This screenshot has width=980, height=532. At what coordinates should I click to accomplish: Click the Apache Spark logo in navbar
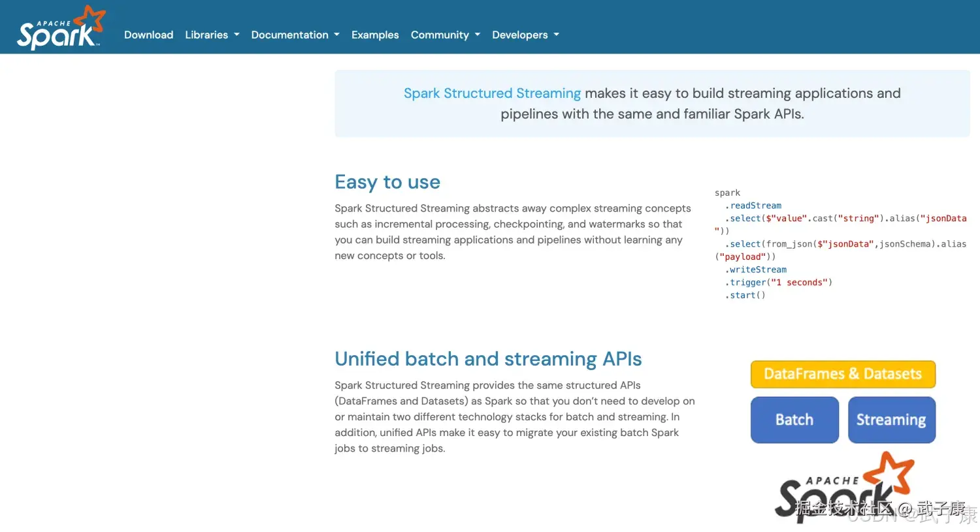(x=61, y=27)
